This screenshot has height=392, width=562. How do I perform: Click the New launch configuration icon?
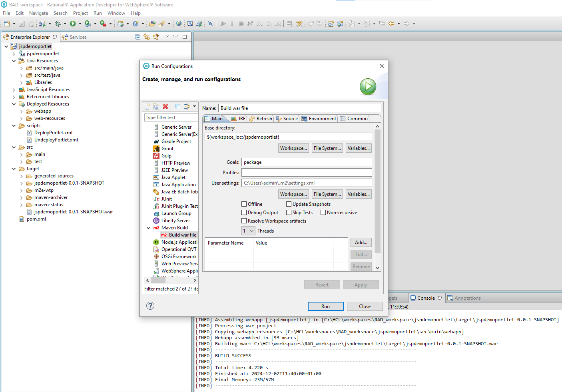tap(147, 107)
